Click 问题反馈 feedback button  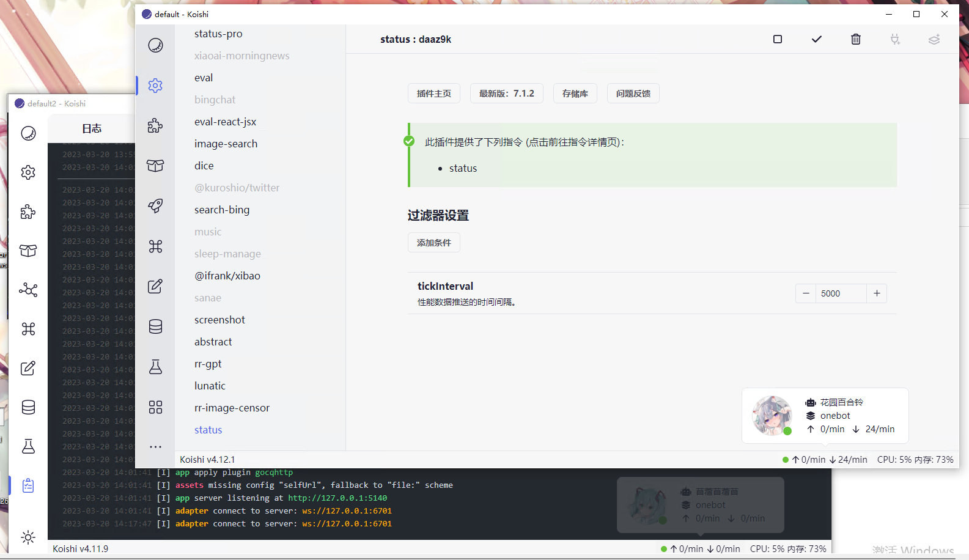[633, 94]
